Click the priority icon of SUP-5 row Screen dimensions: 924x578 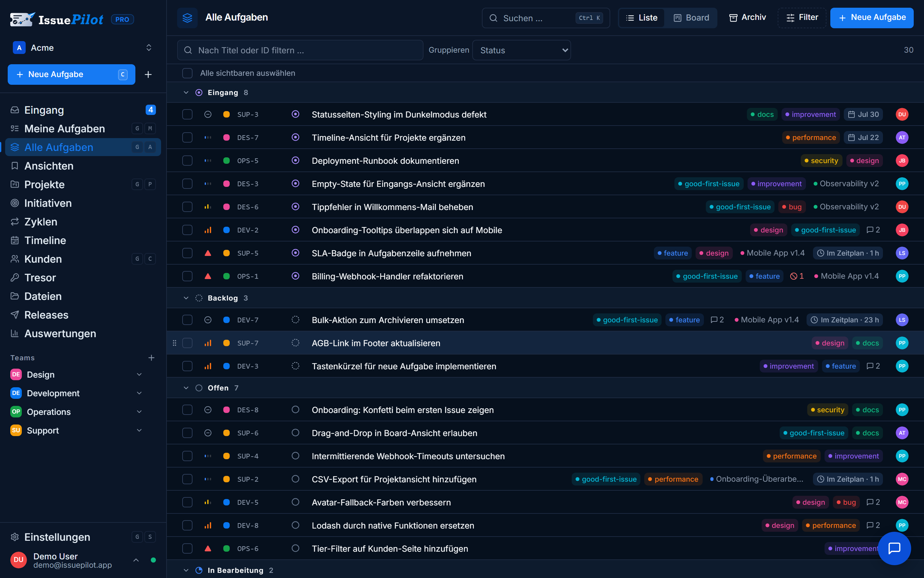[x=208, y=253]
